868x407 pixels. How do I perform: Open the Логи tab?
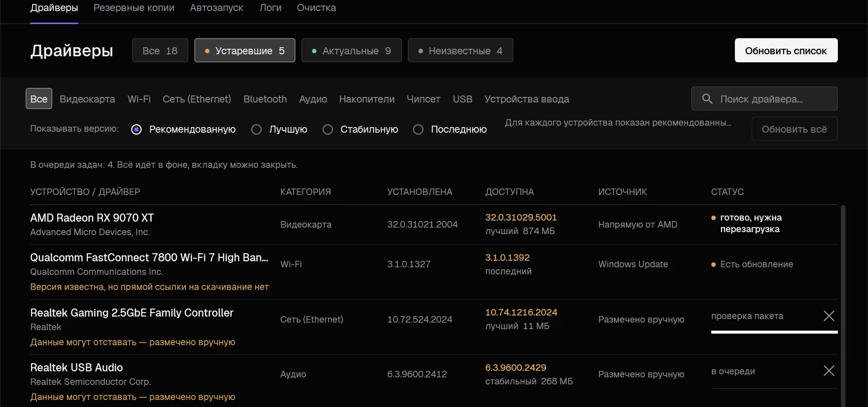pyautogui.click(x=270, y=8)
